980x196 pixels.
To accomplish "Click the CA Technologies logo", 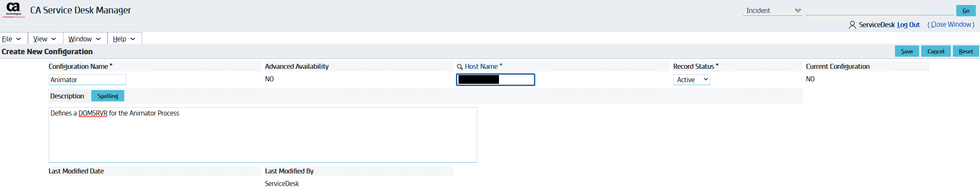I will pyautogui.click(x=13, y=10).
